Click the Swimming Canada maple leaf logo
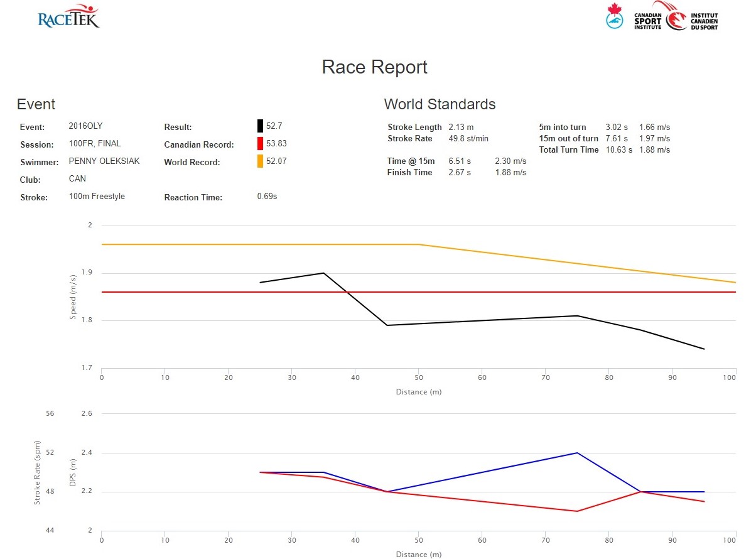 615,16
